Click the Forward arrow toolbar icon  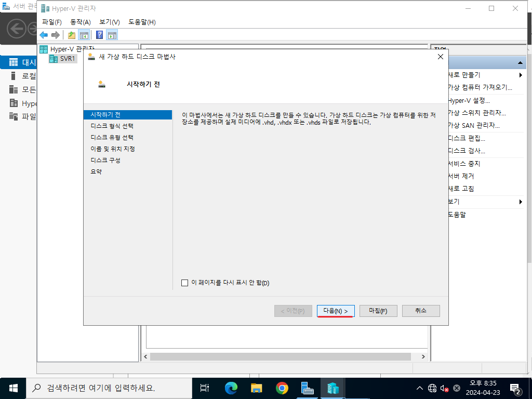coord(55,35)
